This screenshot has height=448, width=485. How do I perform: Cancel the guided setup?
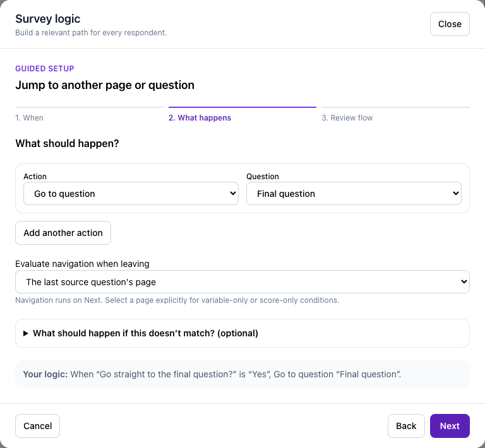pyautogui.click(x=37, y=426)
